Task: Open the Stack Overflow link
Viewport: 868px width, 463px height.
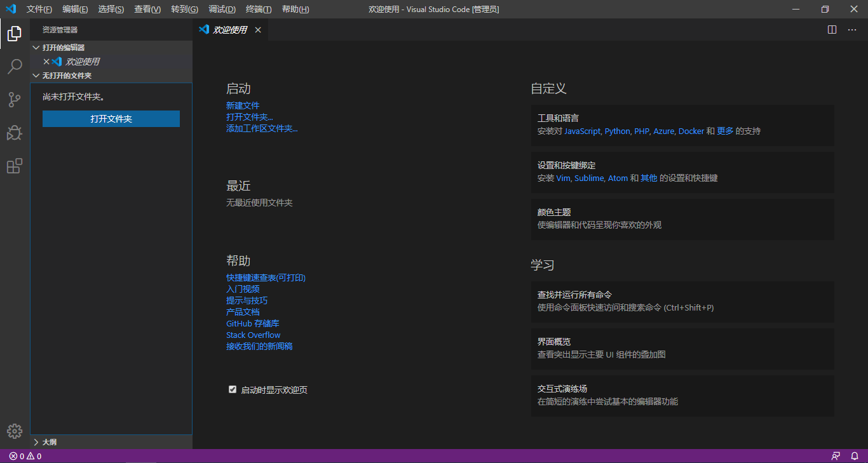Action: click(x=253, y=335)
